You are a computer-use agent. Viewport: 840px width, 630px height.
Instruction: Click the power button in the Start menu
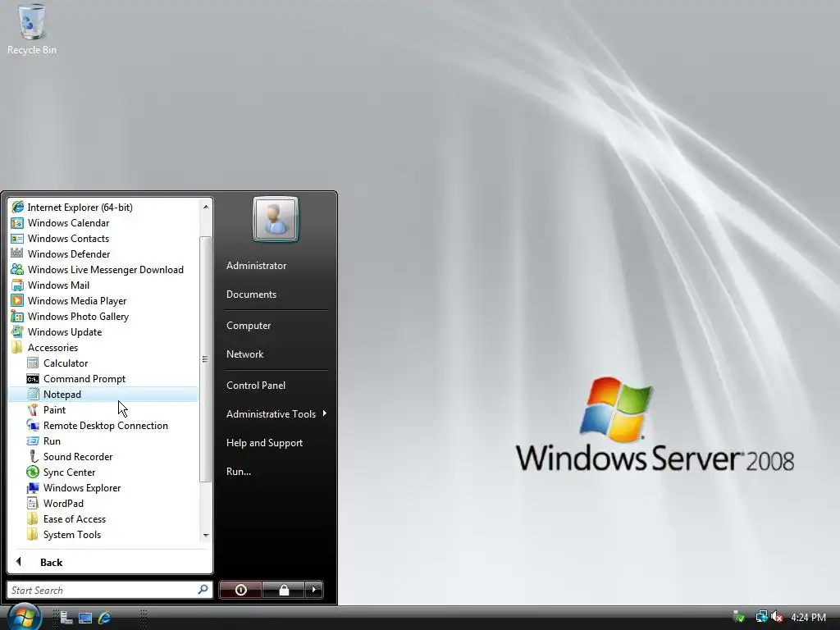[240, 590]
